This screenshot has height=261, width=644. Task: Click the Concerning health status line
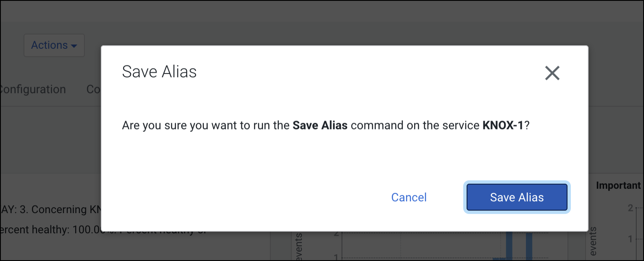[x=50, y=209]
